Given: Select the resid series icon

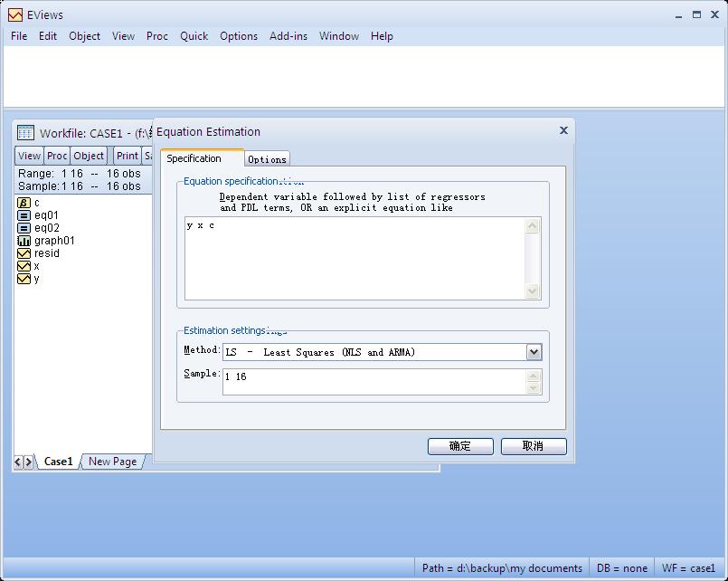Looking at the screenshot, I should (x=24, y=253).
